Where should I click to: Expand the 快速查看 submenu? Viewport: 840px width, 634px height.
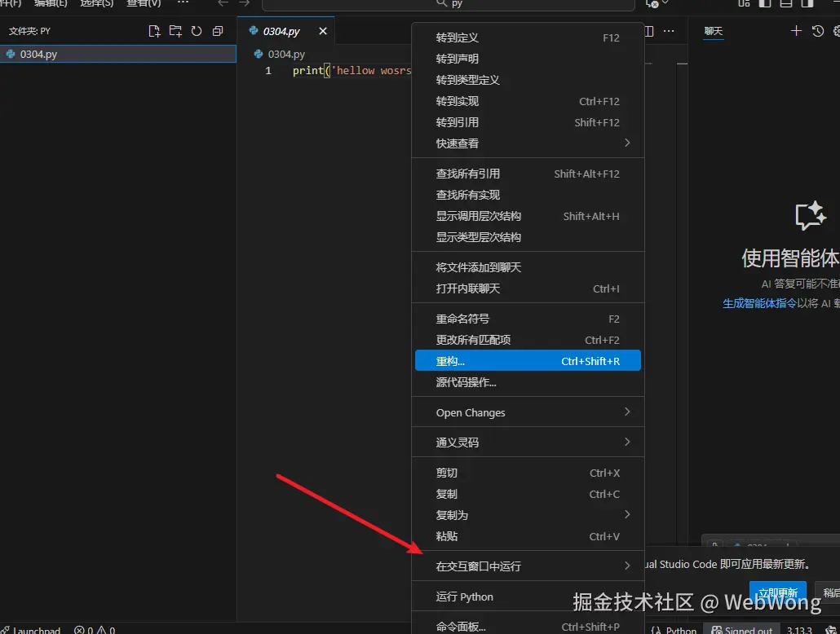pyautogui.click(x=528, y=143)
